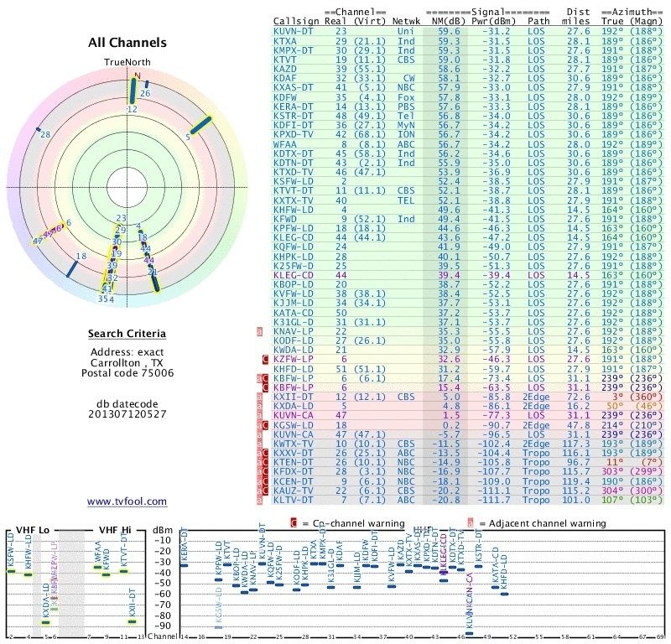Click the KDFW Fox row callsign

tap(284, 97)
